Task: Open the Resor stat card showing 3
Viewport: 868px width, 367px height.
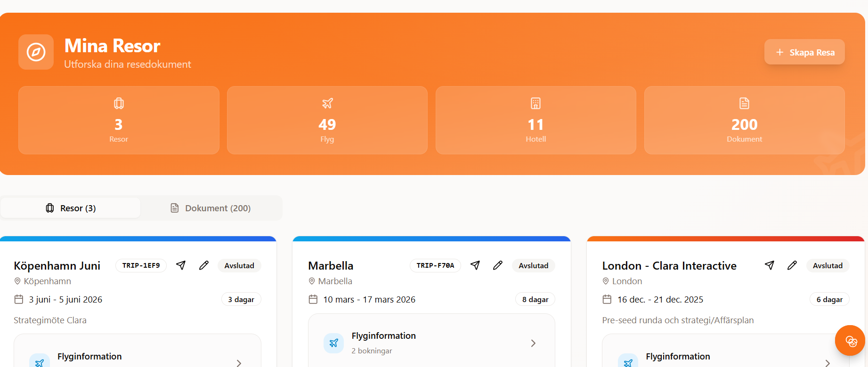Action: pos(119,120)
